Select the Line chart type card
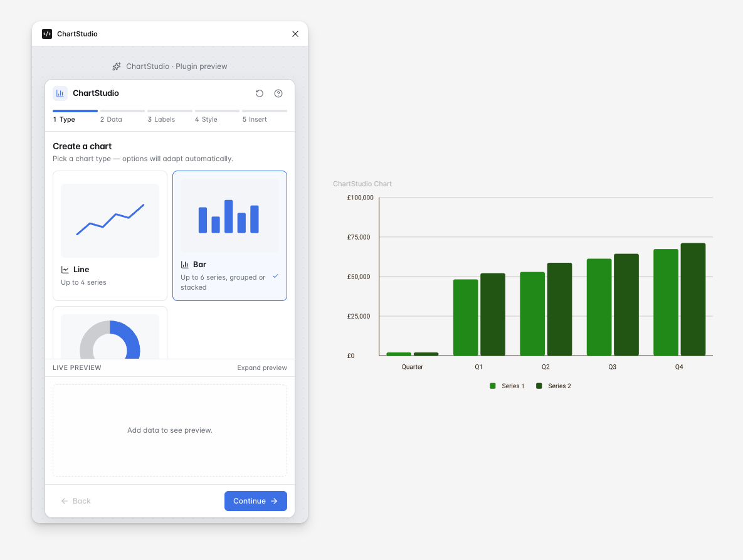This screenshot has height=560, width=743. (x=110, y=236)
